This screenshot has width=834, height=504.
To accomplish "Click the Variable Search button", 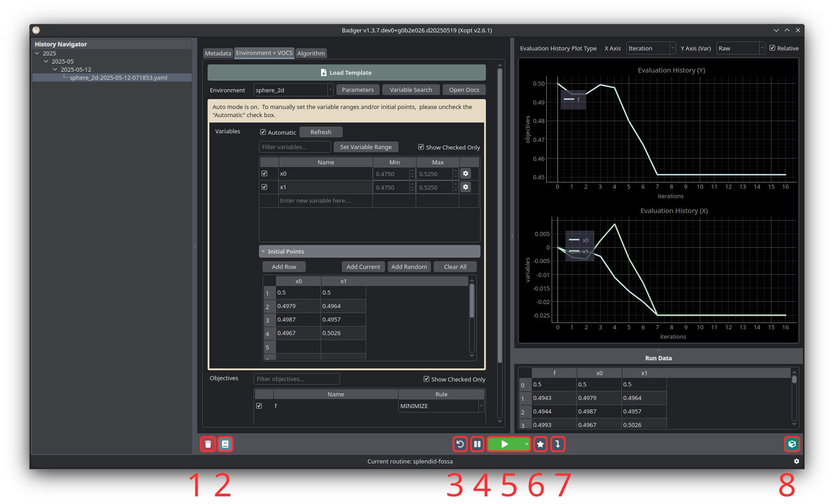I will pyautogui.click(x=411, y=90).
